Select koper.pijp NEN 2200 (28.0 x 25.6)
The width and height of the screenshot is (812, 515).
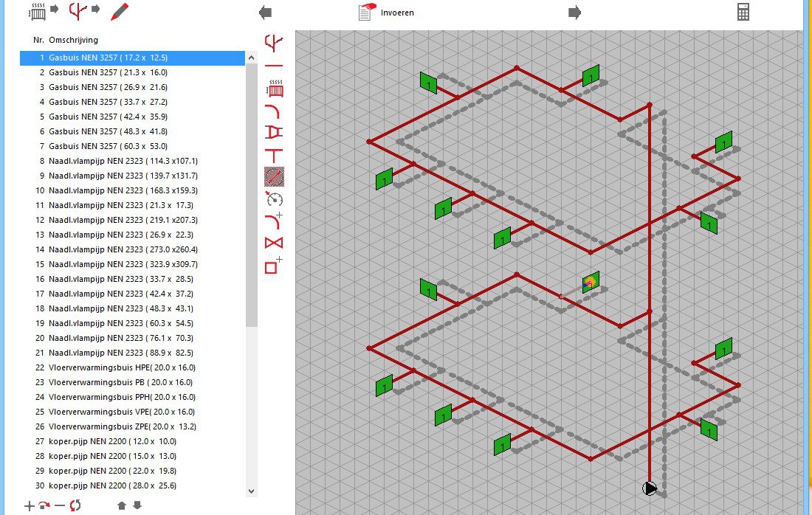click(132, 485)
